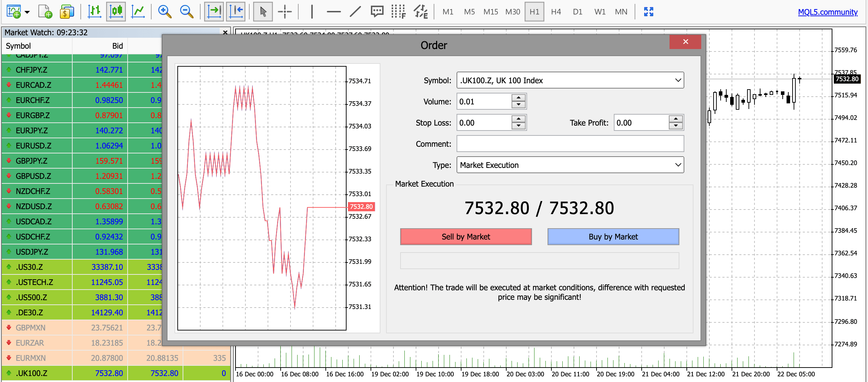Click the Symbol column header
The width and height of the screenshot is (868, 382).
click(37, 46)
